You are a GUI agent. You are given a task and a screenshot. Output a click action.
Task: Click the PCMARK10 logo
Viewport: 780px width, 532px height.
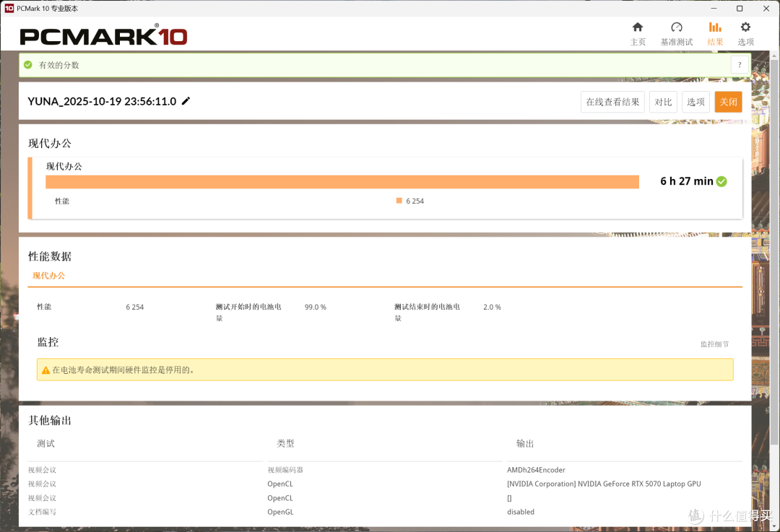(x=103, y=35)
